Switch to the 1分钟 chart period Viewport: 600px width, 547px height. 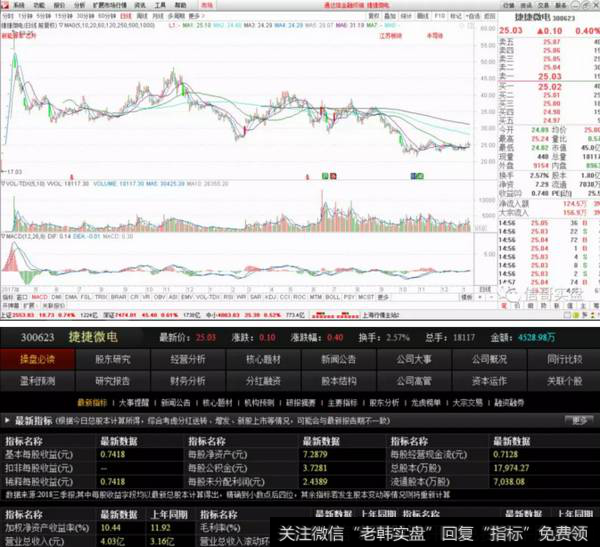[25, 16]
